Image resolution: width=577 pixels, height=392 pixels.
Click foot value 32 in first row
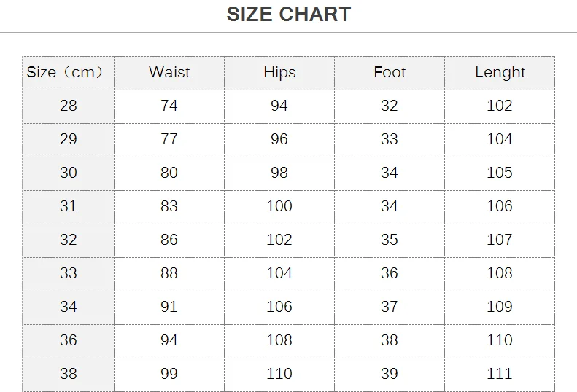[390, 106]
